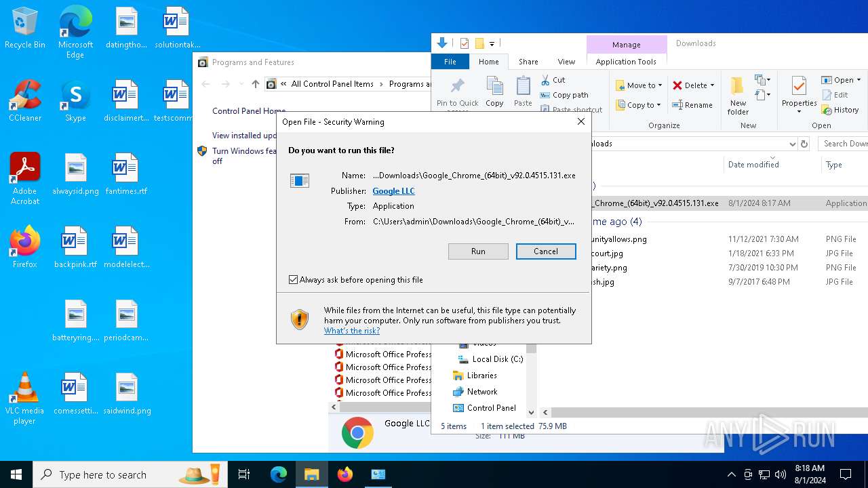The height and width of the screenshot is (488, 868).
Task: Switch to the Share ribbon tab
Action: coord(528,62)
